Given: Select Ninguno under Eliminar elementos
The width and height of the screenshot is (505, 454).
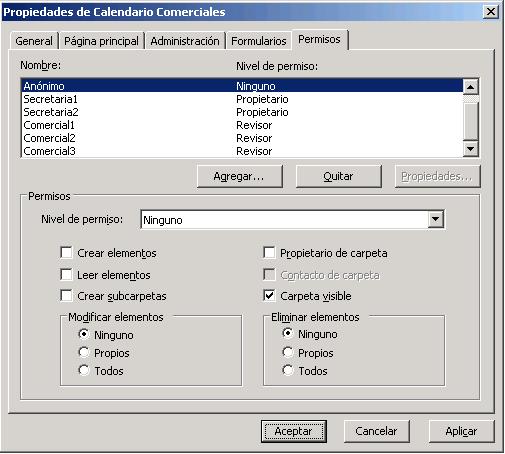Looking at the screenshot, I should tap(287, 333).
